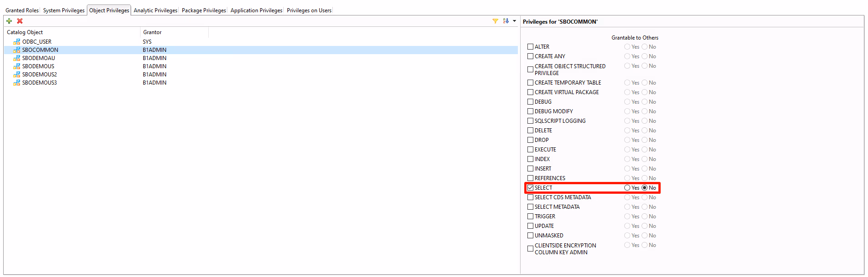Go to the Granted Roles tab
Viewport: 868px width, 277px height.
pos(22,10)
